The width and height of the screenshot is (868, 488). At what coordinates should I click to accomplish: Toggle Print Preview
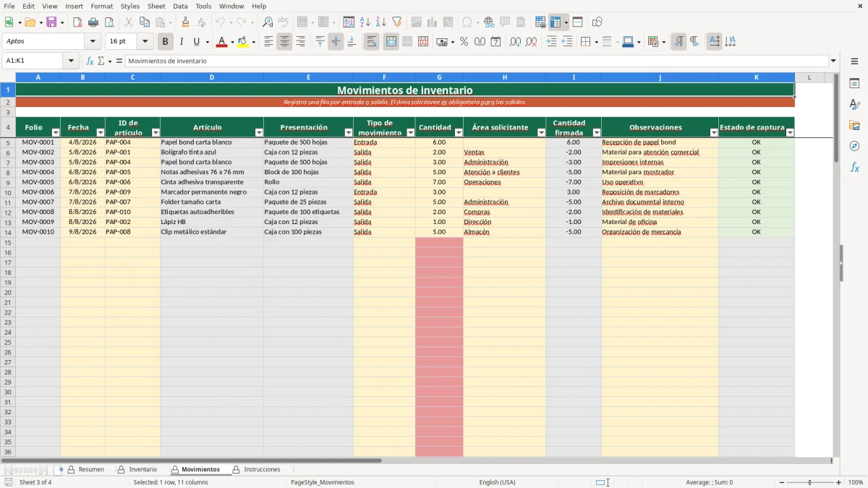click(109, 22)
